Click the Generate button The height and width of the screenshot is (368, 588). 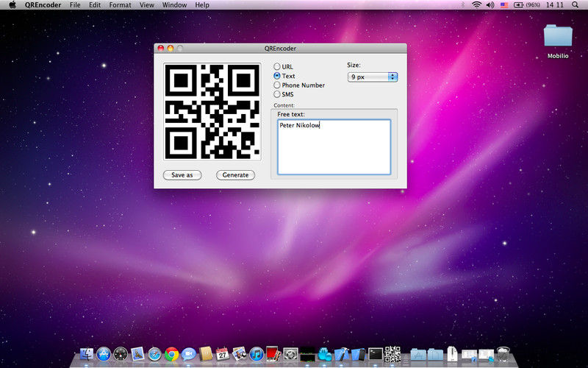point(235,175)
